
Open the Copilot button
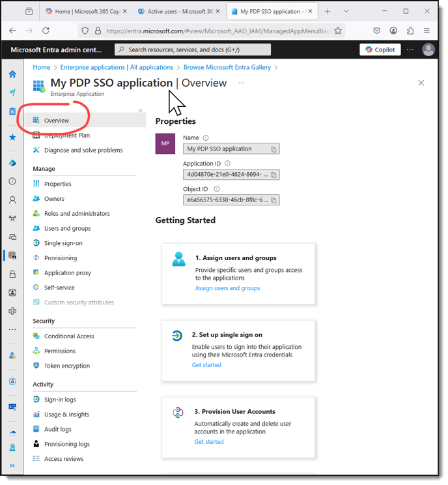click(x=380, y=50)
